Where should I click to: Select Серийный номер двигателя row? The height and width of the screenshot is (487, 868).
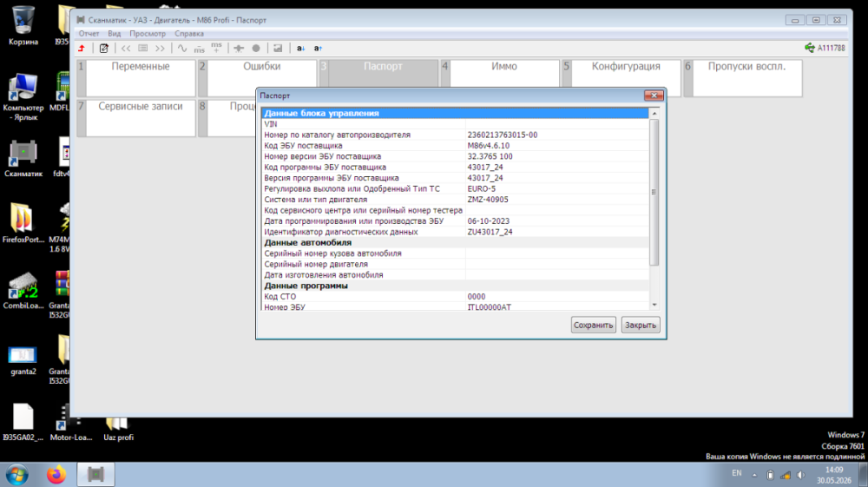click(455, 264)
